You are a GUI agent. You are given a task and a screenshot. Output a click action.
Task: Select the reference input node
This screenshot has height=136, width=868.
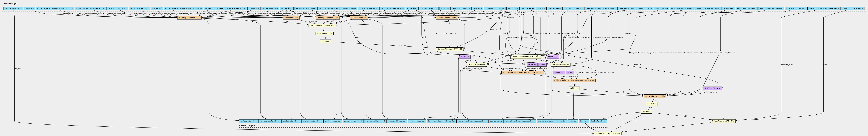[477, 8]
